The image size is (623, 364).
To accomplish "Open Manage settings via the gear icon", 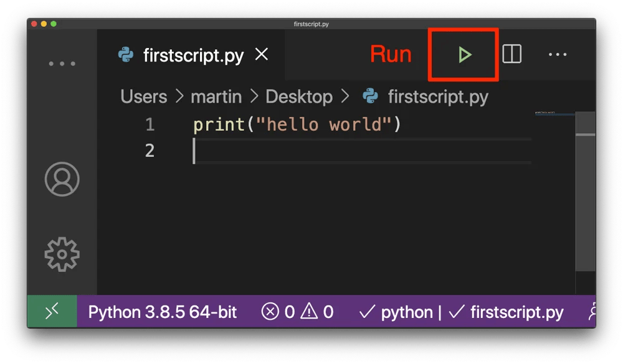I will tap(62, 254).
